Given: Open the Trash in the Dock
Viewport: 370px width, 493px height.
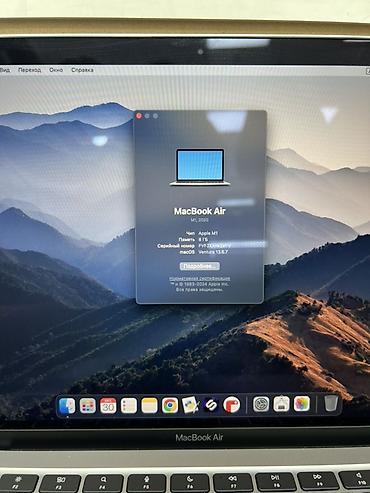Looking at the screenshot, I should [331, 403].
